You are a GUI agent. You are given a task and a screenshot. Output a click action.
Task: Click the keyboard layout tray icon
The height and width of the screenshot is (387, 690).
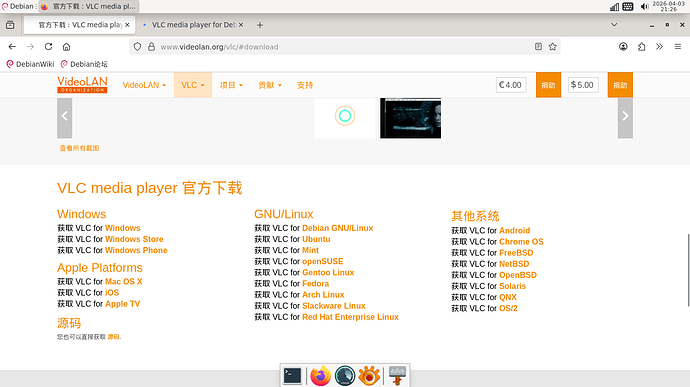pyautogui.click(x=628, y=7)
